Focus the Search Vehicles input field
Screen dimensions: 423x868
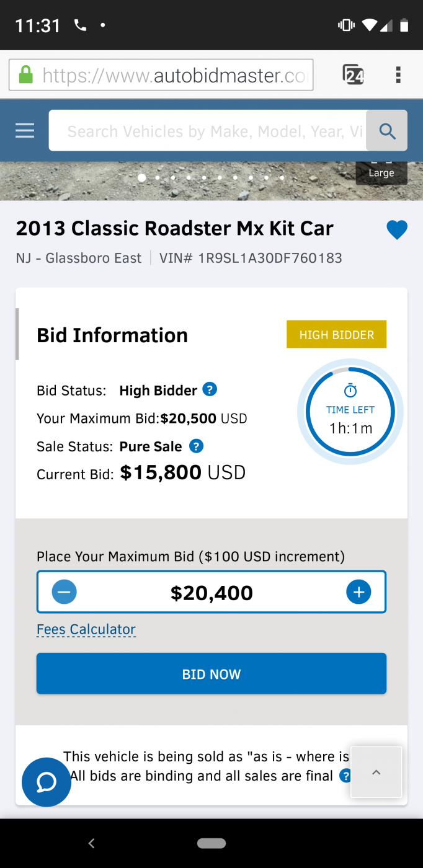pos(208,131)
